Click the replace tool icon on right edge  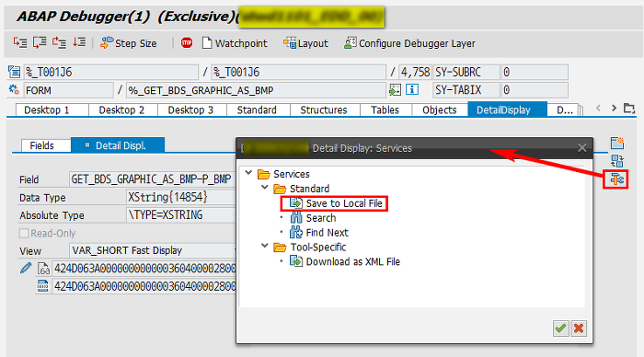[617, 161]
